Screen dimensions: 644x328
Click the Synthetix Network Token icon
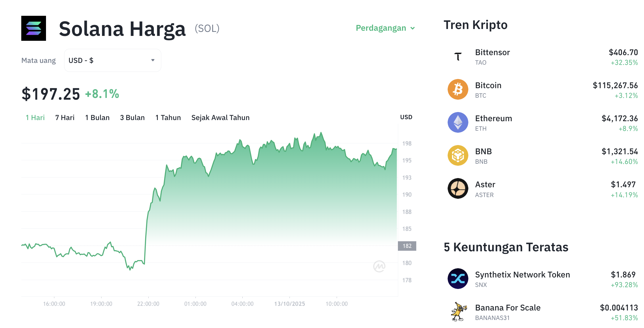[458, 279]
